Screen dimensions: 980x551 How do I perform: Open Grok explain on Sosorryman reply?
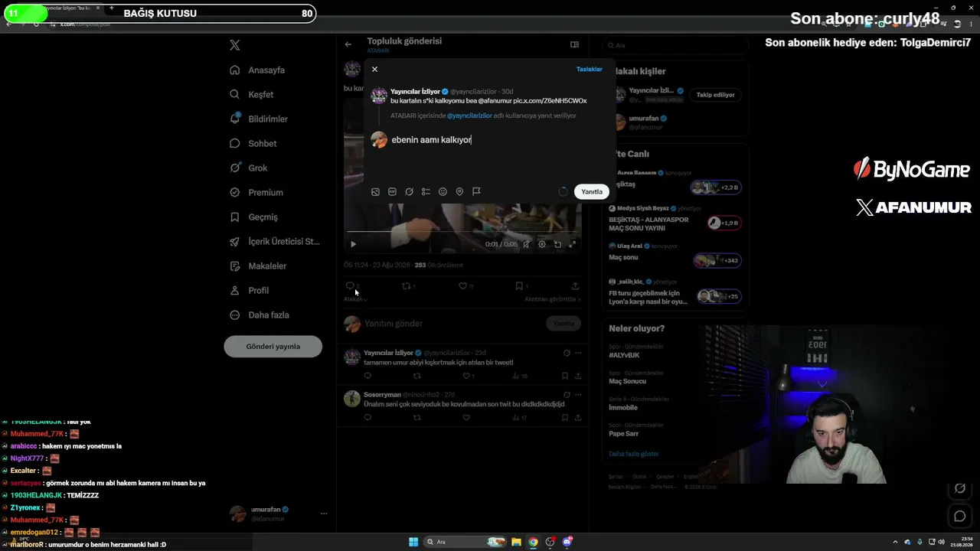[x=567, y=395]
